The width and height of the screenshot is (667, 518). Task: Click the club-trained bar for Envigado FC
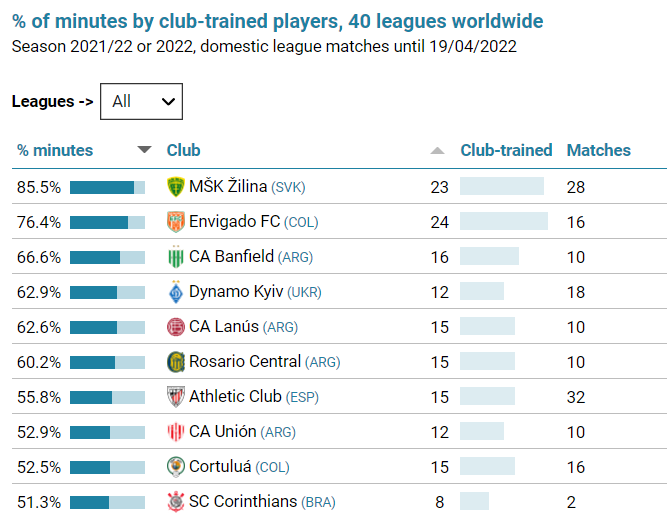tap(504, 222)
